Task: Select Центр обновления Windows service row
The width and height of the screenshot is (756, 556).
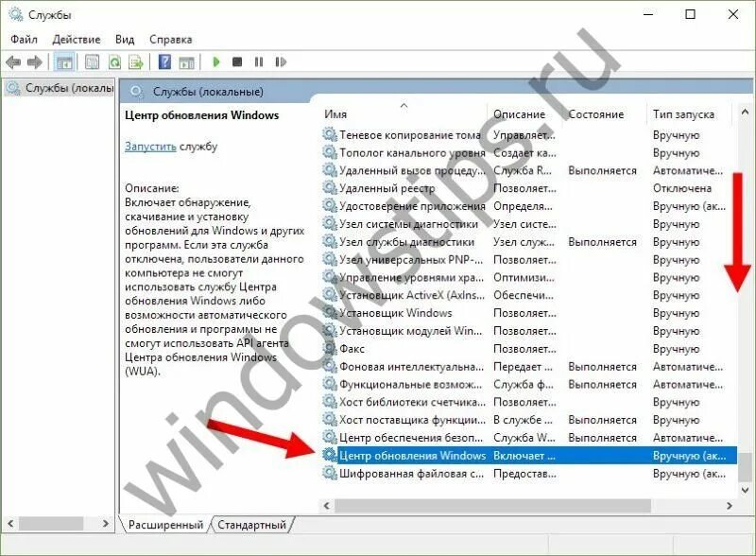Action: [x=529, y=456]
